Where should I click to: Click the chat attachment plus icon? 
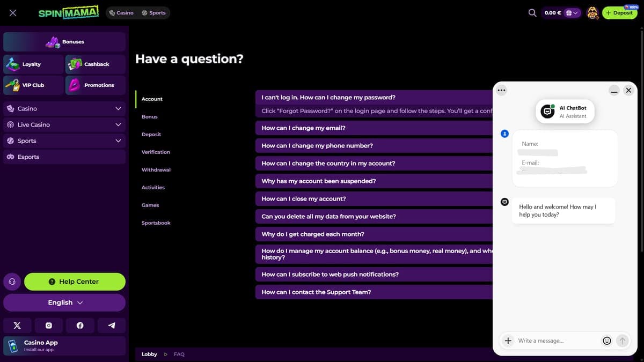pos(508,341)
